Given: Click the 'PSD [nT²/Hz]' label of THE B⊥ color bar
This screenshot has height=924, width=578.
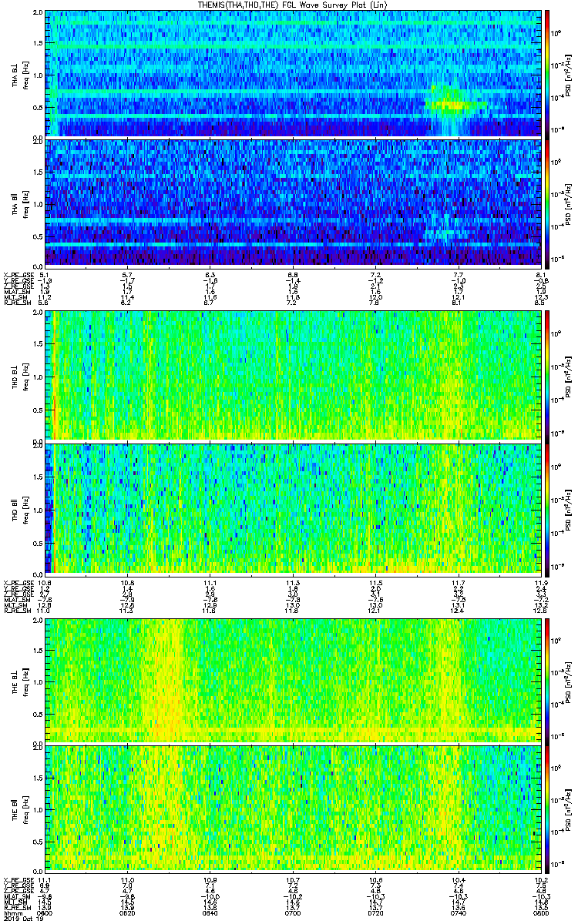Looking at the screenshot, I should (568, 681).
